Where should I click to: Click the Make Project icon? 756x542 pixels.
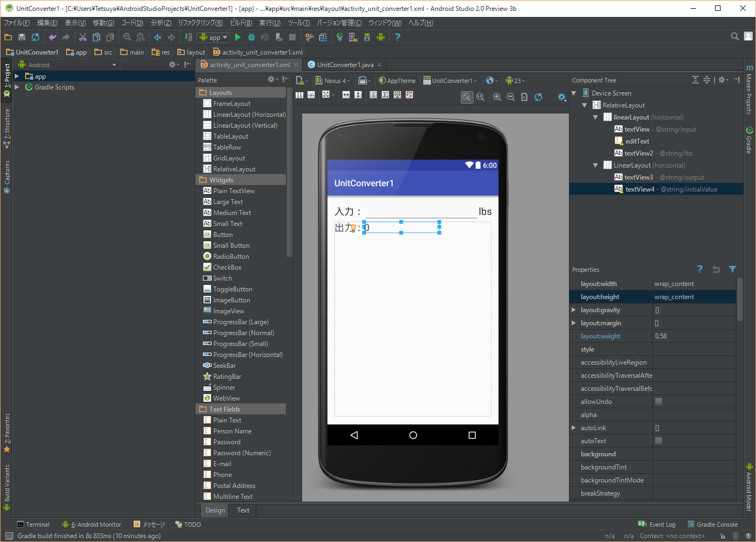[188, 37]
